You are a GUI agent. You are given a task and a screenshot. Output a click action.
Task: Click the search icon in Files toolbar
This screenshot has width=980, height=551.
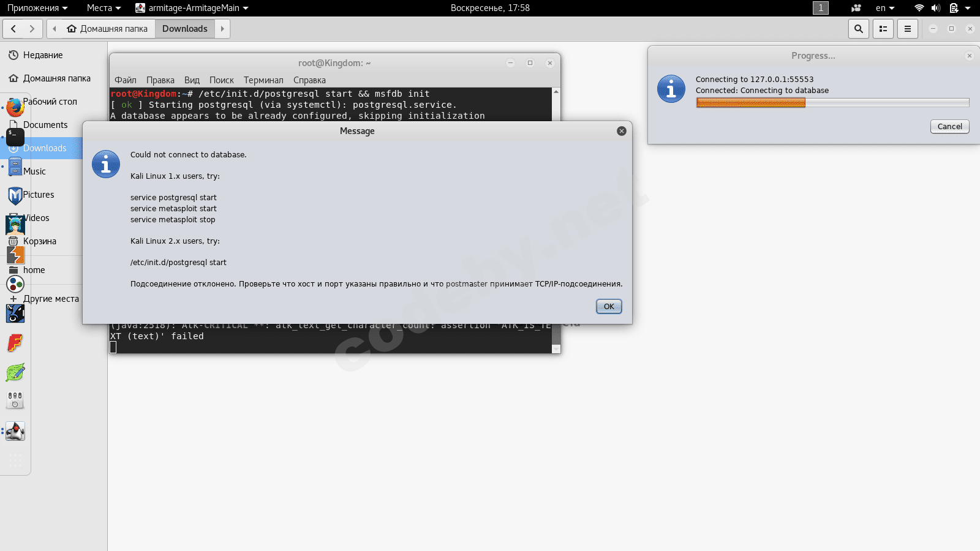[x=859, y=29]
